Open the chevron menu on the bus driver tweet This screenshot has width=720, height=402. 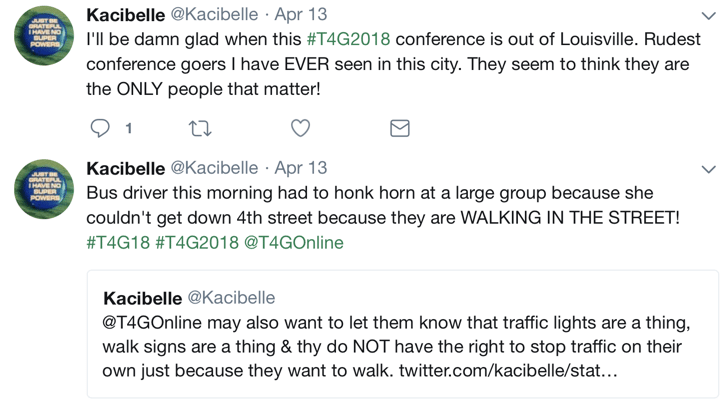click(x=708, y=167)
